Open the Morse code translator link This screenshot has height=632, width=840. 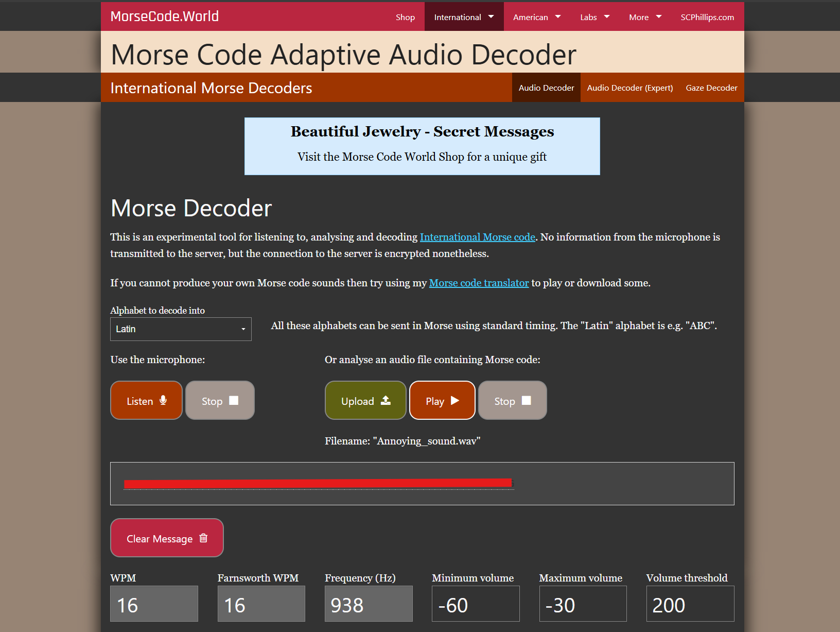coord(479,283)
